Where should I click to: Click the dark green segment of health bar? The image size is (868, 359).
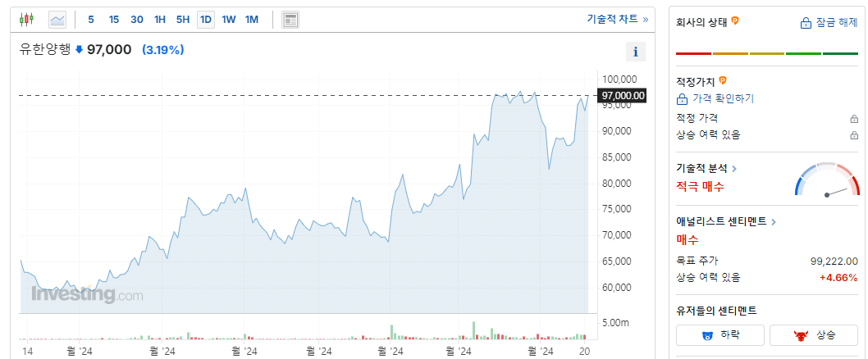(x=840, y=53)
